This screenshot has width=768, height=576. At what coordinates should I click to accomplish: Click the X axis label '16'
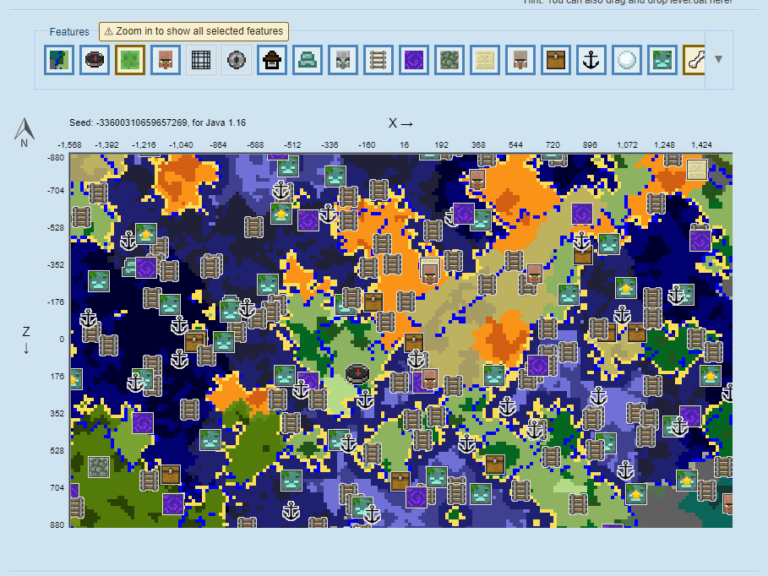pos(404,145)
